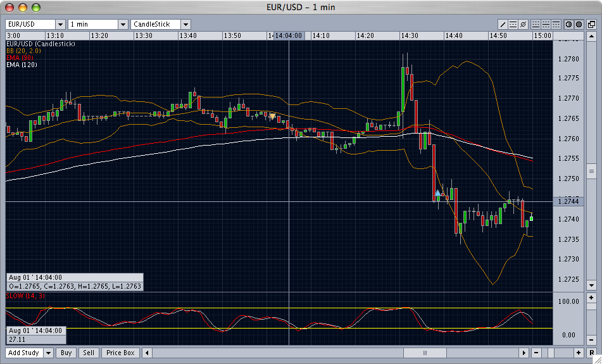This screenshot has height=364, width=602.
Task: Click the 14:04:00 crosshair time label
Action: [x=289, y=35]
